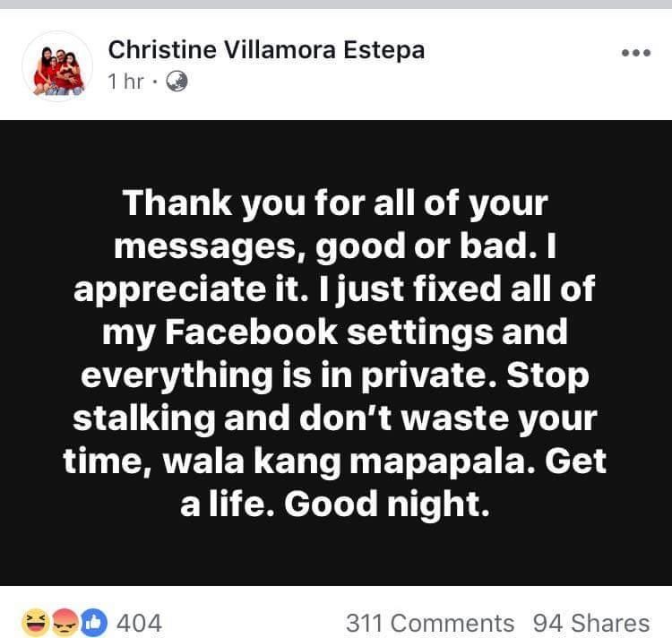Open the poster's profile picture thumbnail
Screen dimensions: 672x638
coord(59,66)
